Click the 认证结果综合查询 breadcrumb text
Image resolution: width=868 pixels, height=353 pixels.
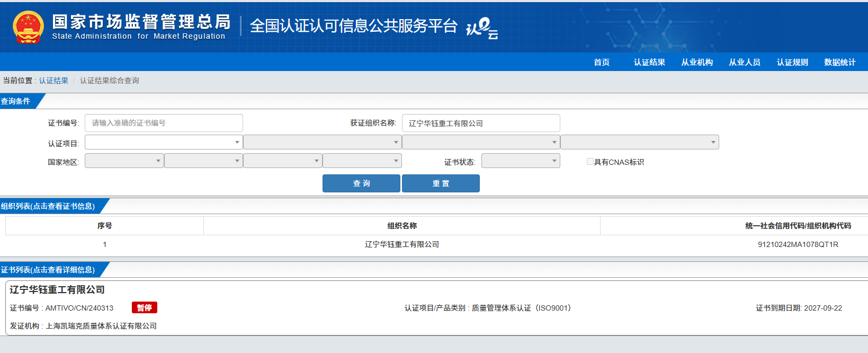coord(110,81)
